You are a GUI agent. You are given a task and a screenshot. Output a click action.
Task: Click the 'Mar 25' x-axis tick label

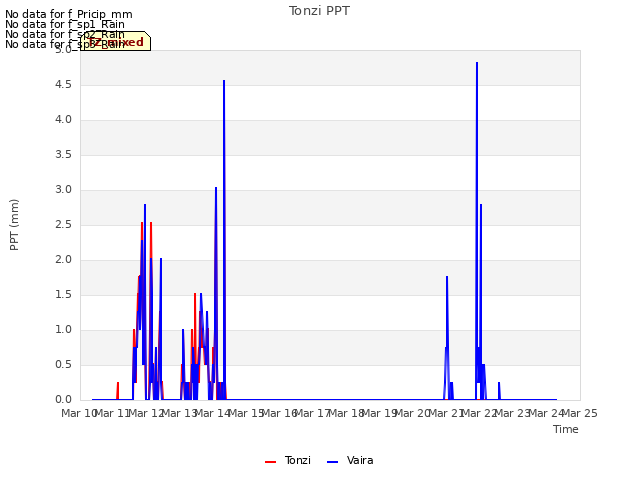580,413
